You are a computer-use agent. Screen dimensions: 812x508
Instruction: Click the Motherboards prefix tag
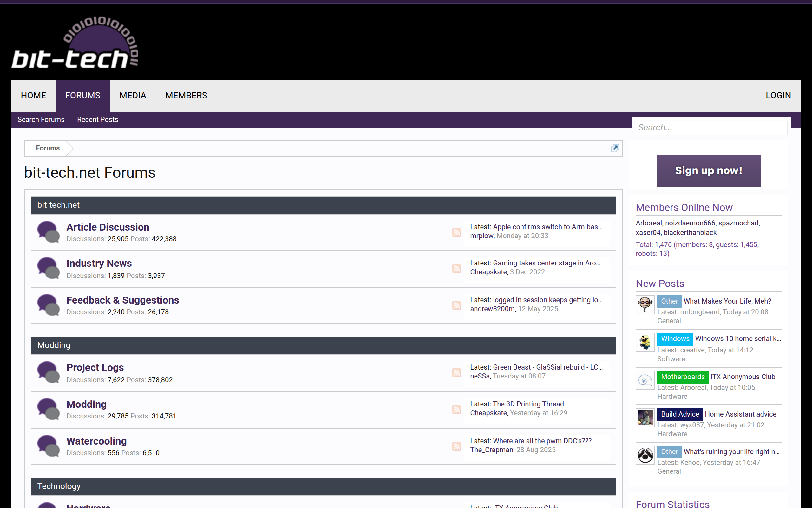click(x=683, y=377)
